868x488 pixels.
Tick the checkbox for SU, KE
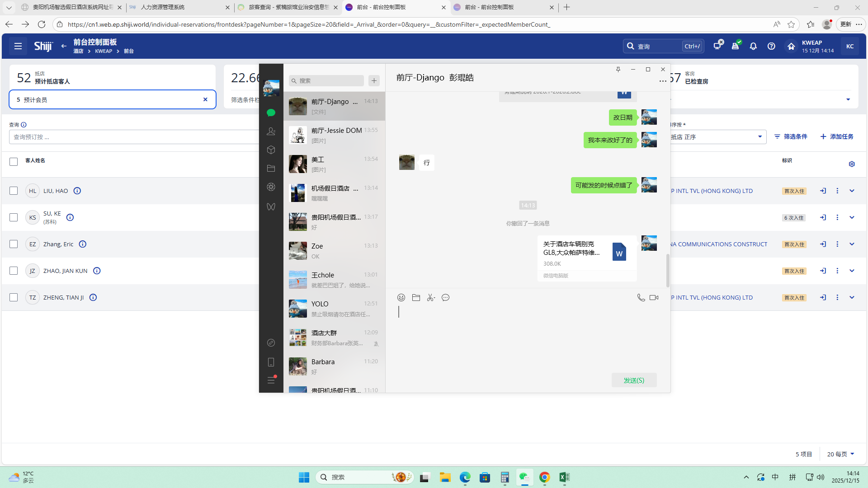(x=14, y=217)
